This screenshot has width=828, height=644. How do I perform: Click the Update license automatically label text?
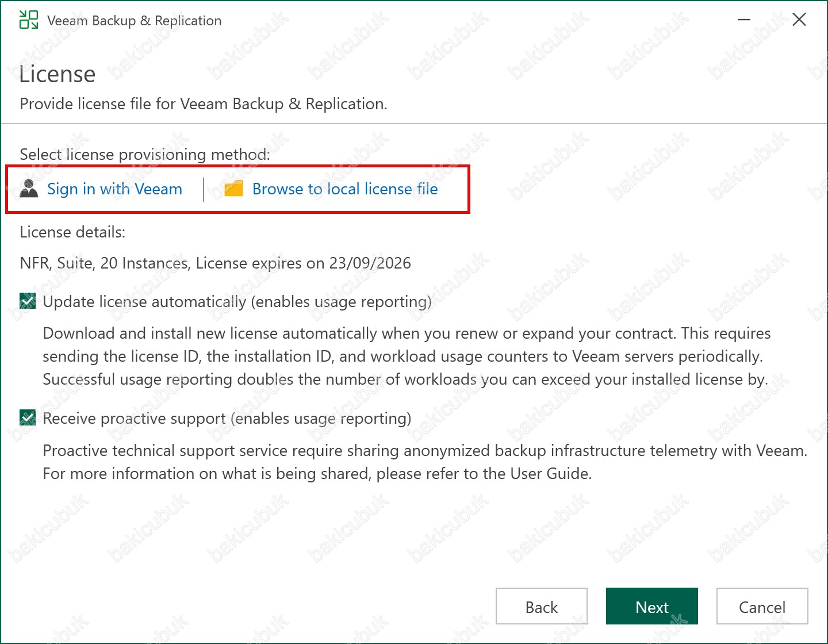coord(237,302)
